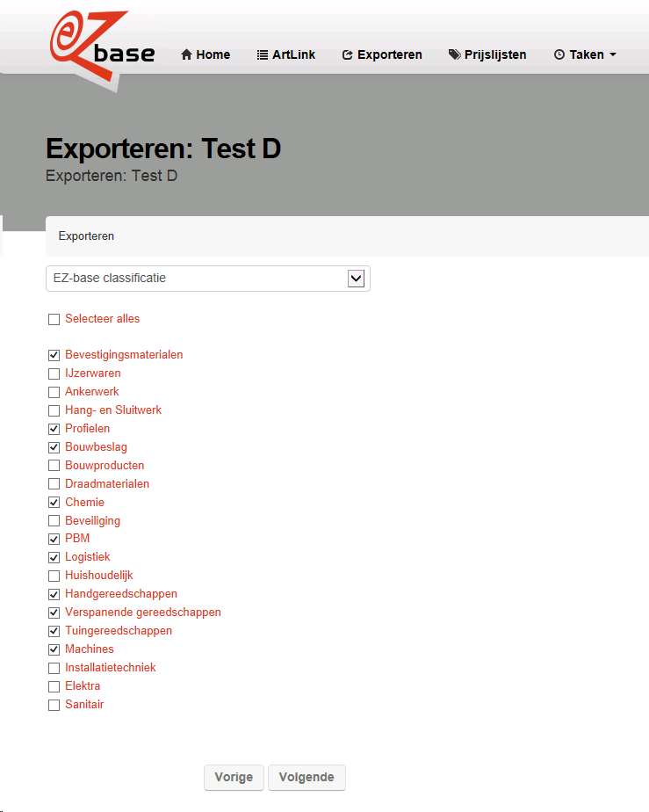Screen dimensions: 649x812
Task: Click the Home house icon
Action: (186, 54)
